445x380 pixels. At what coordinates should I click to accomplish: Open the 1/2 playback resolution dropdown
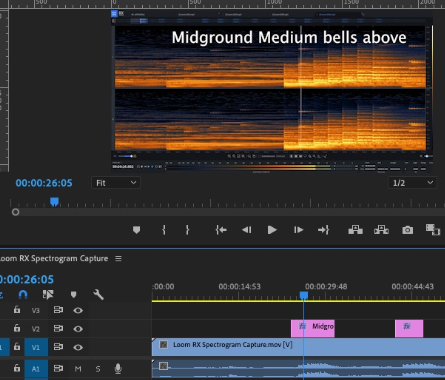click(412, 183)
